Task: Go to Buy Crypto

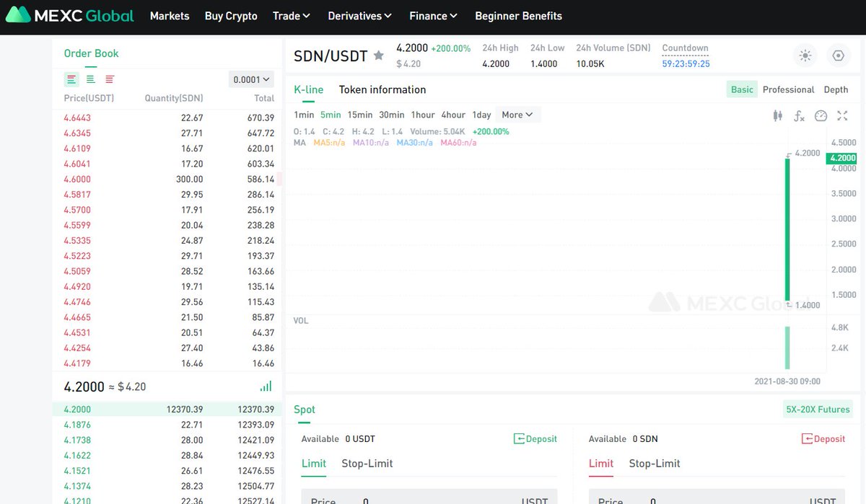Action: tap(231, 16)
